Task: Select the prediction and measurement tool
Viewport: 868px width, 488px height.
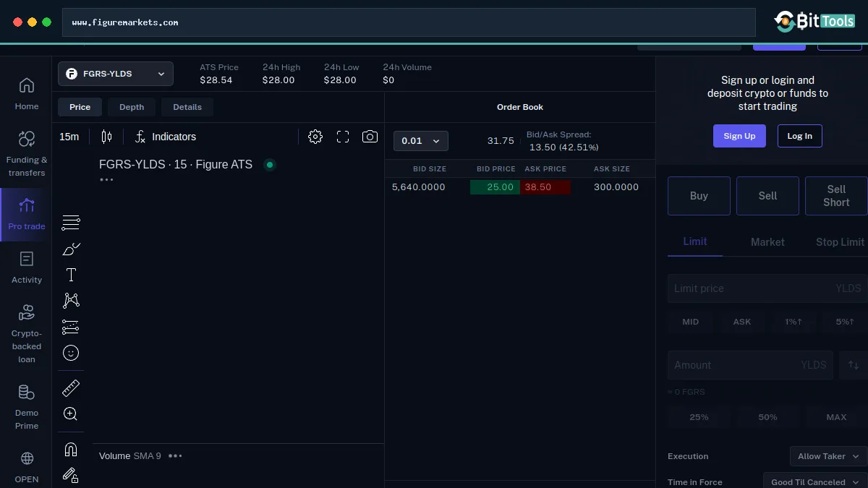Action: 71,327
